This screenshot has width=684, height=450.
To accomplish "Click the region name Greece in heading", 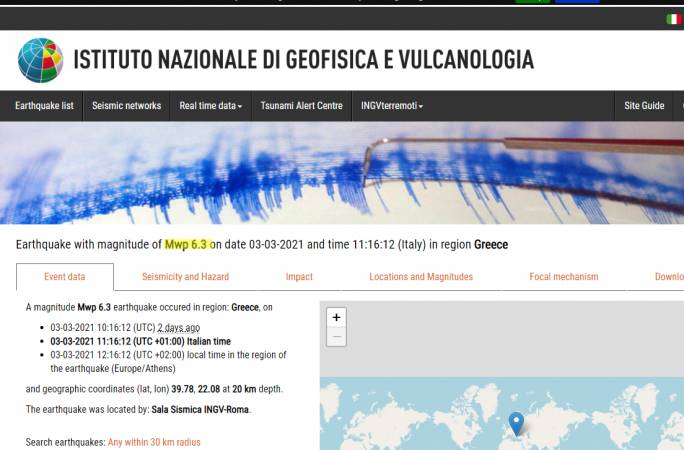I will click(491, 245).
